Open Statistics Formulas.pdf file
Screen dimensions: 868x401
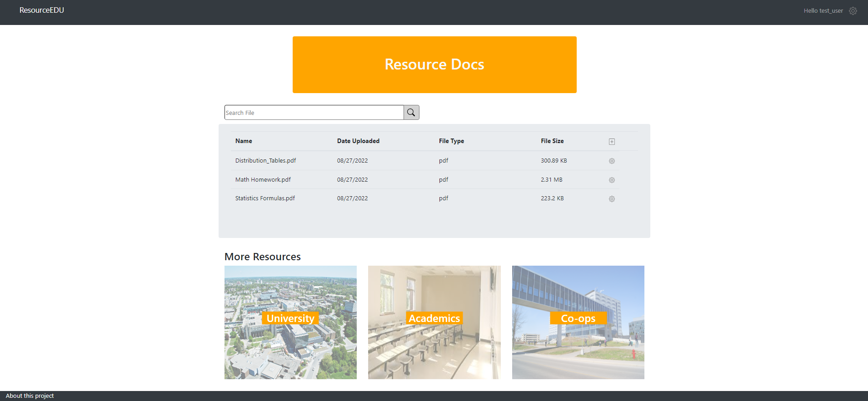point(265,198)
